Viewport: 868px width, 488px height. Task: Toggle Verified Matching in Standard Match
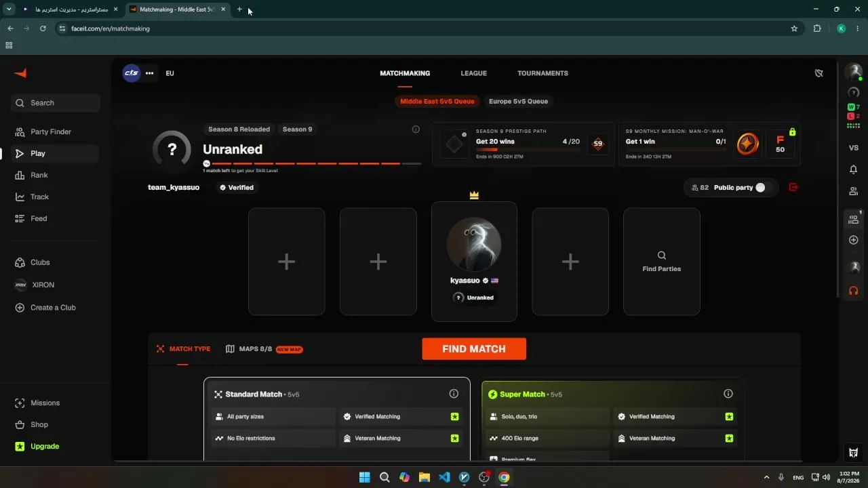(x=454, y=417)
